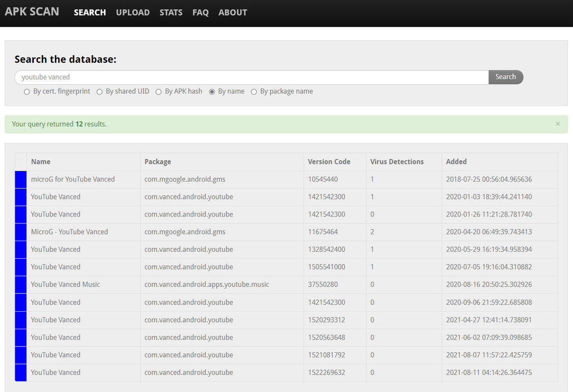Click version code 37550280

coord(323,285)
